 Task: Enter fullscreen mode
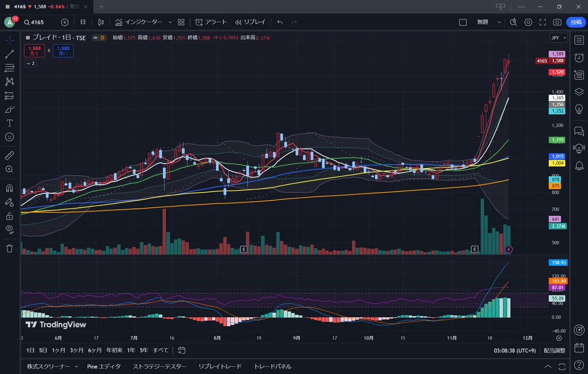click(x=543, y=22)
